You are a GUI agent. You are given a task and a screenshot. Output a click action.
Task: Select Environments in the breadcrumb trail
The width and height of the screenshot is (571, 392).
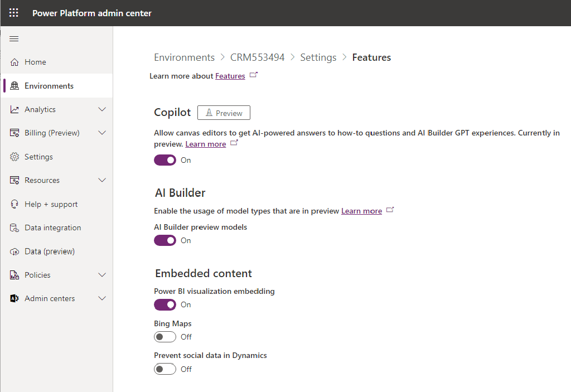(x=184, y=57)
